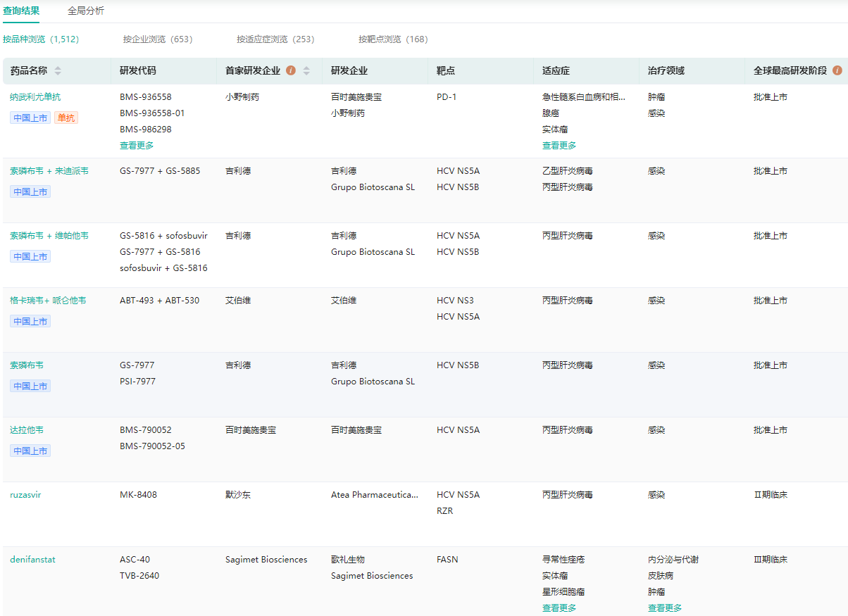Screen dimensions: 848x616
Task: Click 中国上市 badge under 达拉他韦
Action: coord(30,451)
